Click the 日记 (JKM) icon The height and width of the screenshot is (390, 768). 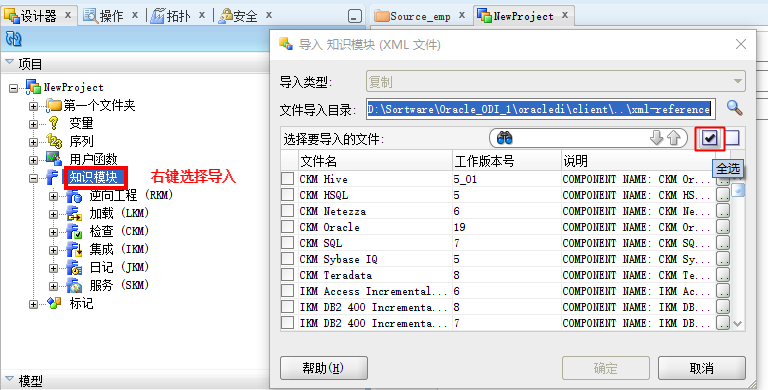(74, 268)
